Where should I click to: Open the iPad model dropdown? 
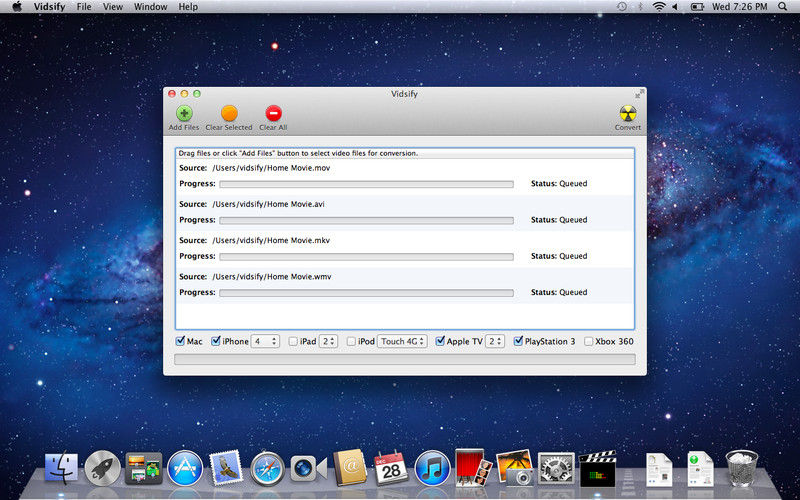(328, 341)
